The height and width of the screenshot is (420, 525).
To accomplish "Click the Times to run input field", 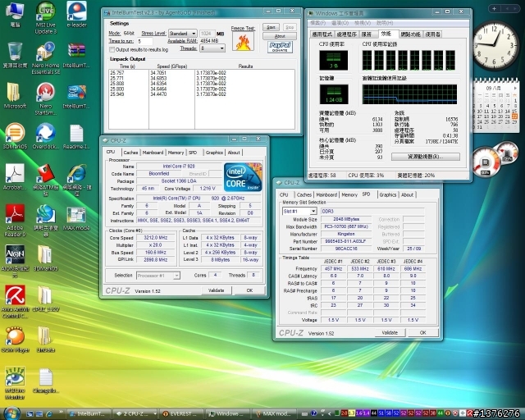I will coord(144,41).
